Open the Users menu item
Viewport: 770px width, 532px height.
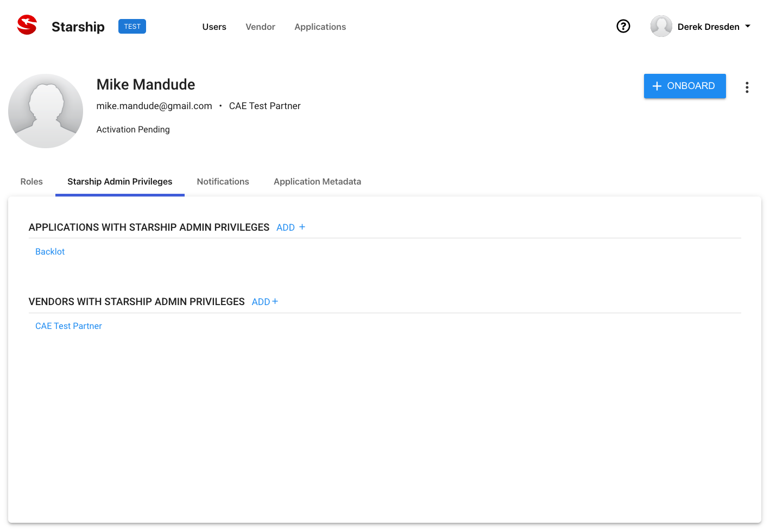(x=214, y=27)
